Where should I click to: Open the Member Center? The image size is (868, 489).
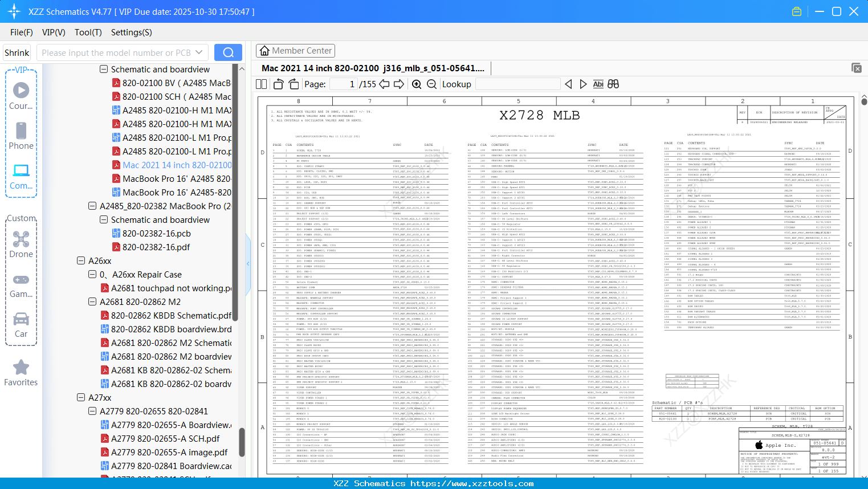295,51
